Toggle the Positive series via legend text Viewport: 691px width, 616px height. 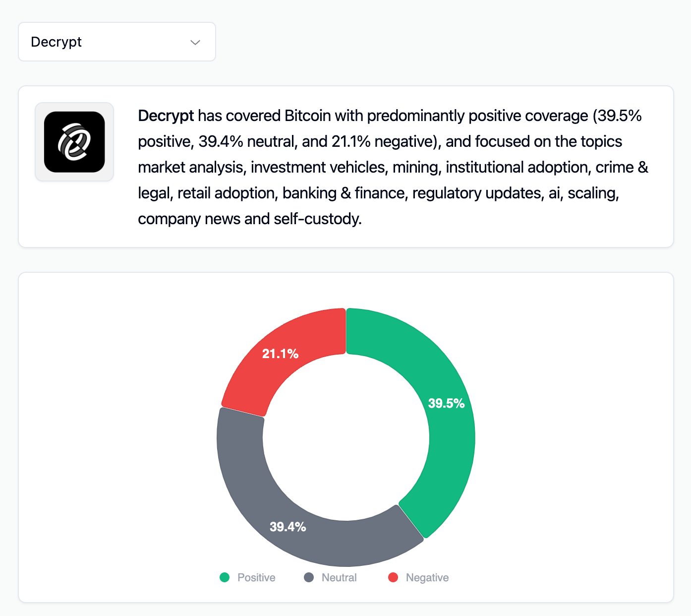pos(256,577)
